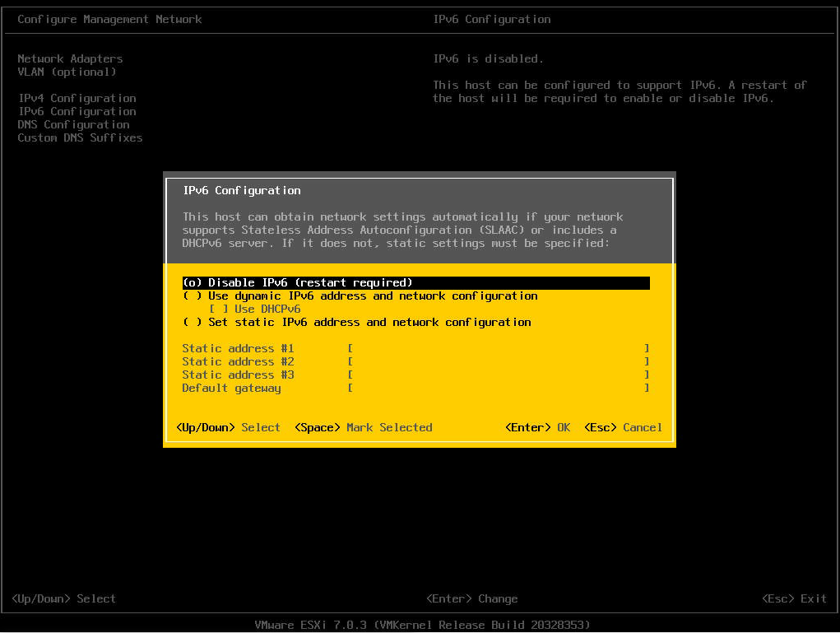
Task: Click the IPv6 Configuration right panel heading
Action: [492, 19]
